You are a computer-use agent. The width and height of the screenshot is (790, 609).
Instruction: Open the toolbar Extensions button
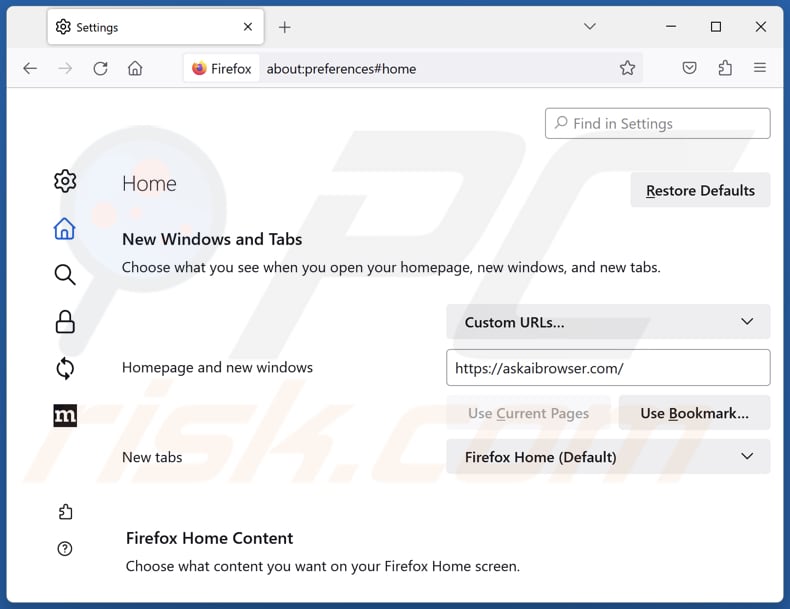pyautogui.click(x=725, y=68)
